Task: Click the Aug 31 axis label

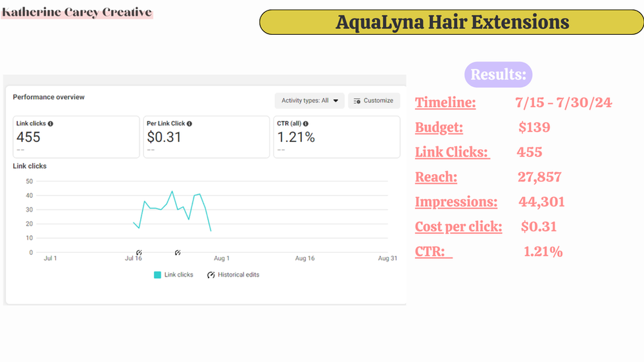Action: tap(387, 258)
